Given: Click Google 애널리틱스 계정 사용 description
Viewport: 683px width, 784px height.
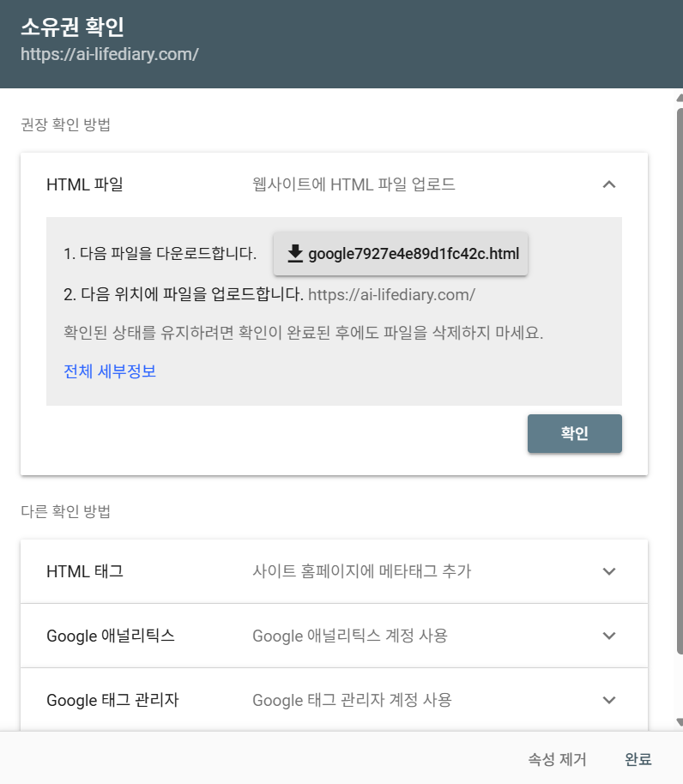Looking at the screenshot, I should (x=350, y=636).
